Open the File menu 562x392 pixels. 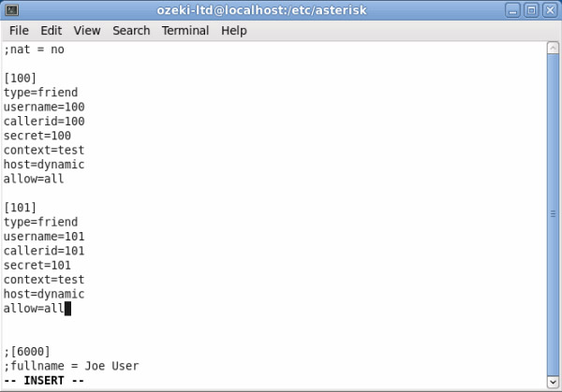(19, 30)
